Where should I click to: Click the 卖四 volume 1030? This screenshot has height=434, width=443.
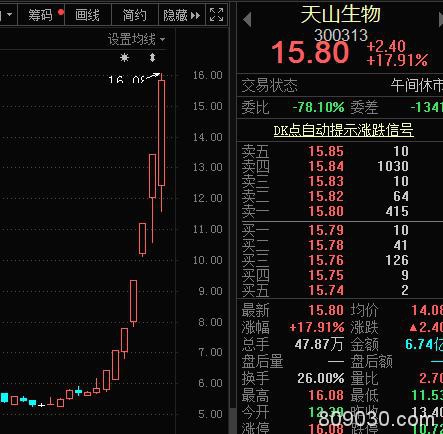(393, 166)
